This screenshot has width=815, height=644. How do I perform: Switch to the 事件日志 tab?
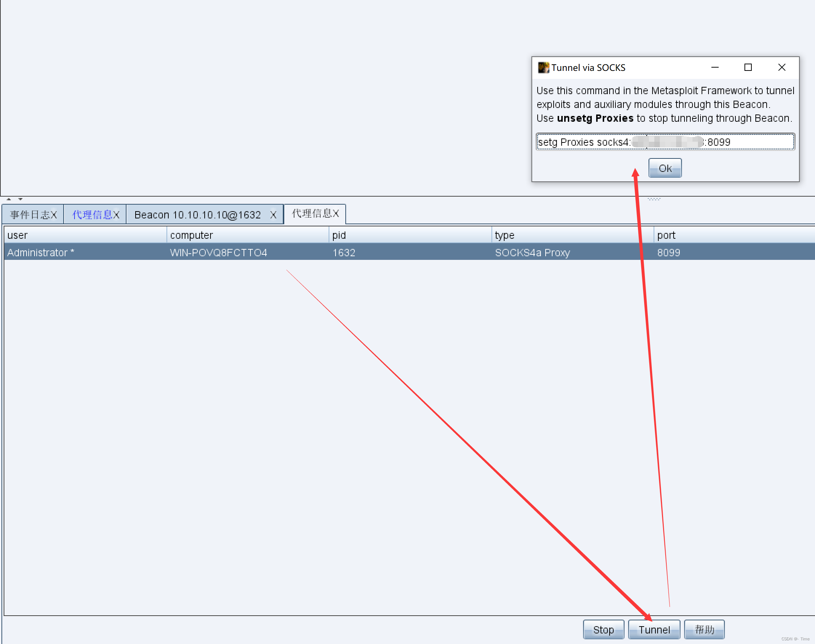tap(29, 215)
